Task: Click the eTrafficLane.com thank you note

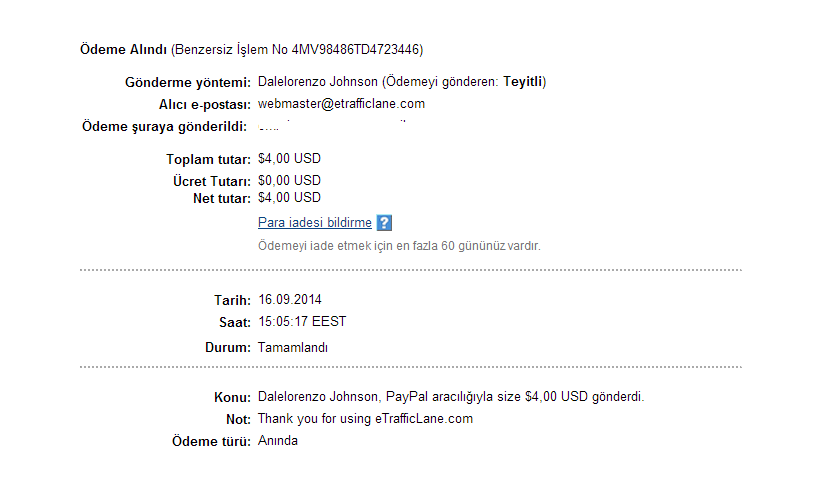Action: tap(365, 419)
